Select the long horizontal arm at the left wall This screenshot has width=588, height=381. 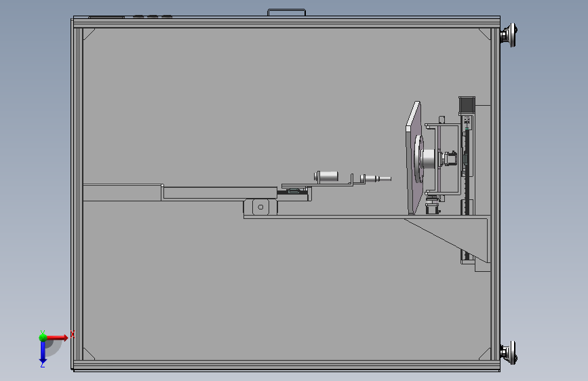tap(123, 193)
